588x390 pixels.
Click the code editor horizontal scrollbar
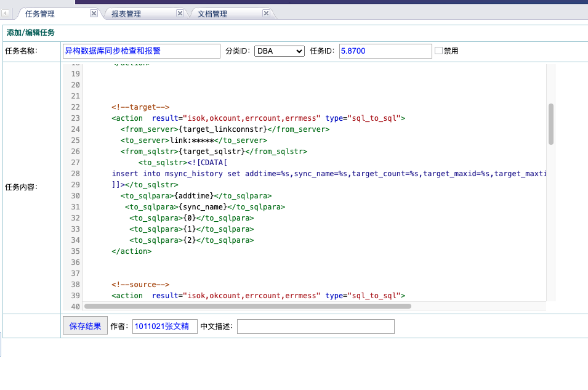tap(248, 306)
